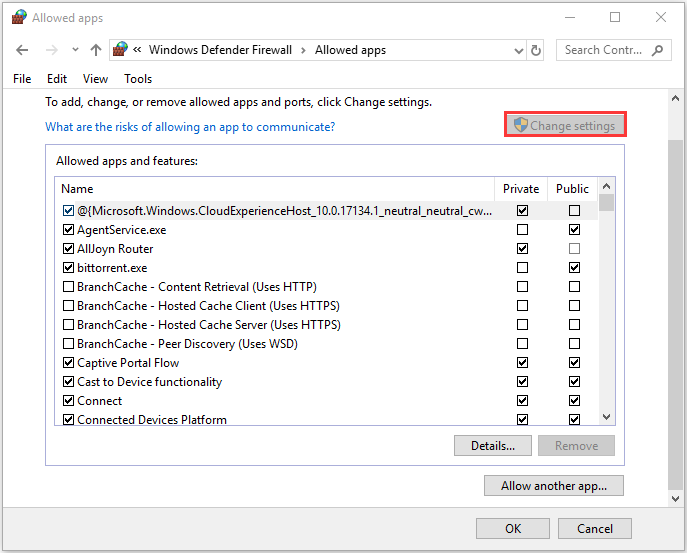
Task: Select the AllJoyn Router row text
Action: 115,249
